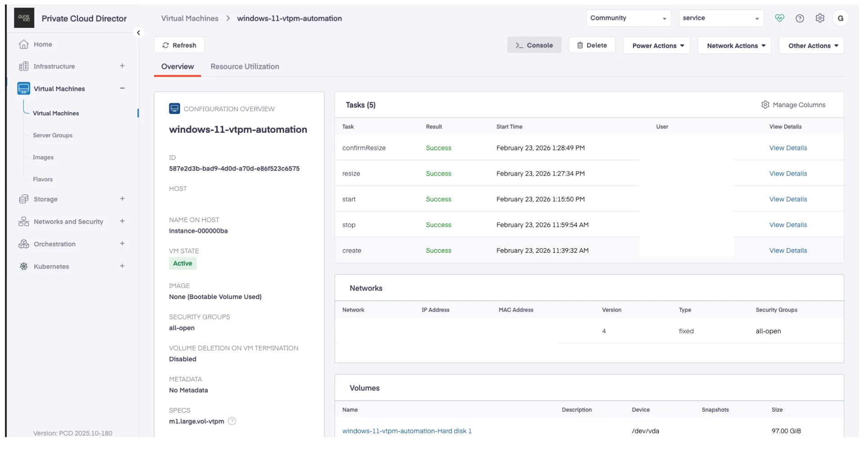Image resolution: width=868 pixels, height=454 pixels.
Task: Click the help question mark icon
Action: tap(800, 18)
